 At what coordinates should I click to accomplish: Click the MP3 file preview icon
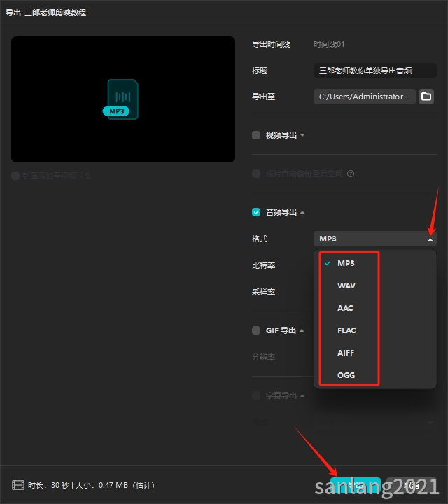pos(121,99)
